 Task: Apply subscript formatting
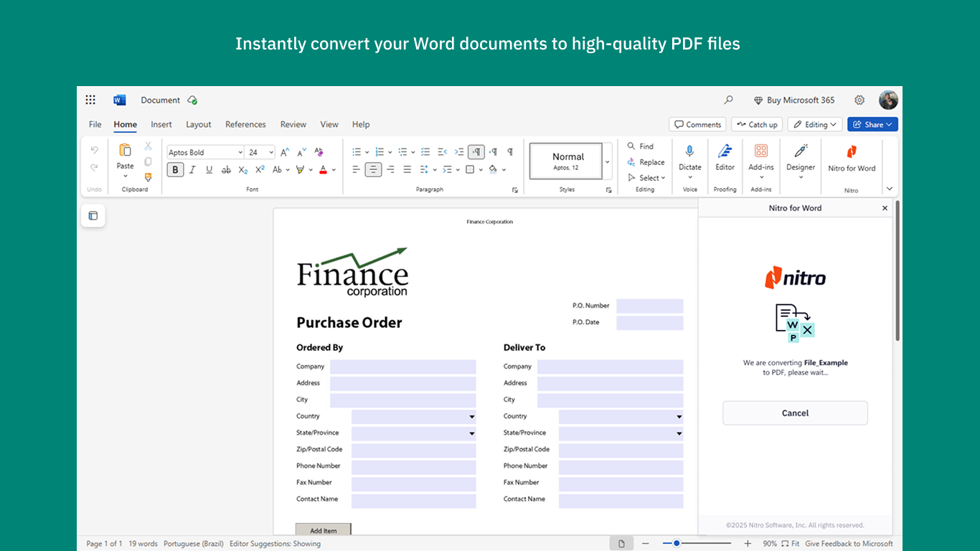coord(243,170)
